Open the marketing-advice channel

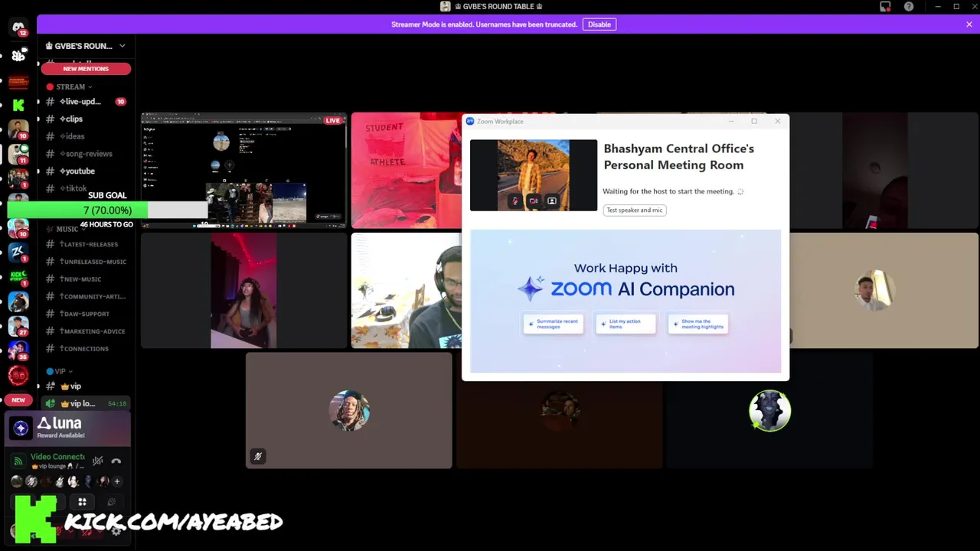click(x=86, y=331)
